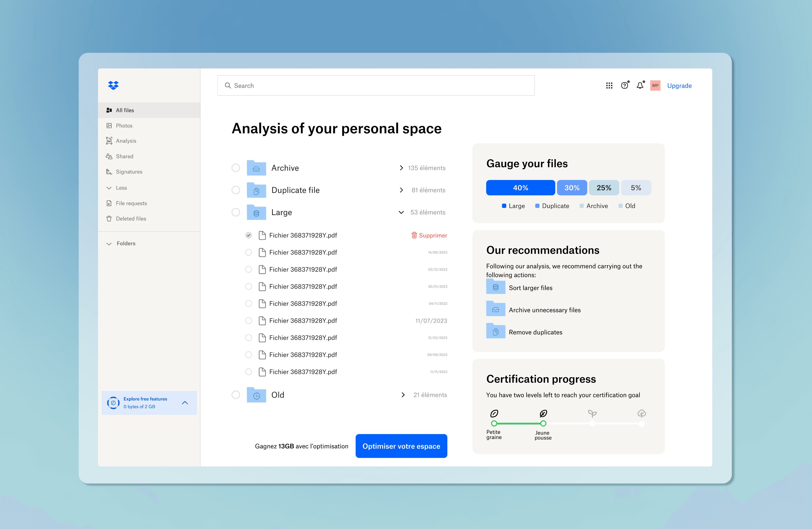Open the help question mark icon
This screenshot has width=812, height=529.
624,86
